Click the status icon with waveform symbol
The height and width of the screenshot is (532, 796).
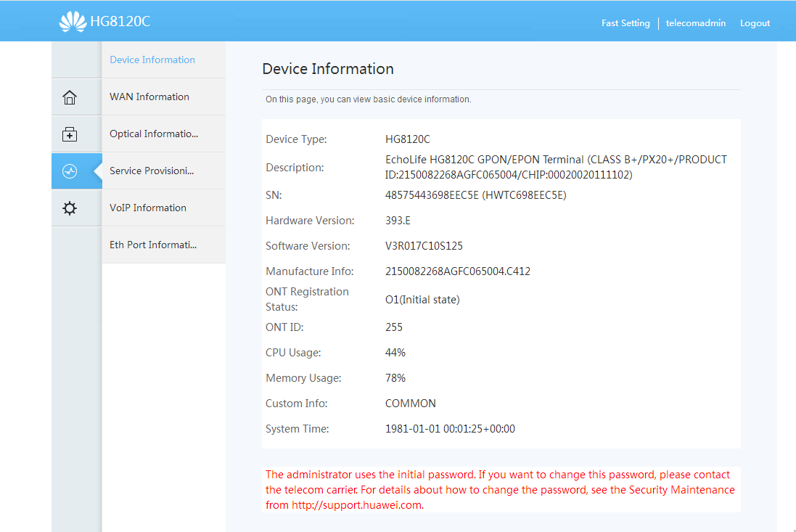point(69,171)
